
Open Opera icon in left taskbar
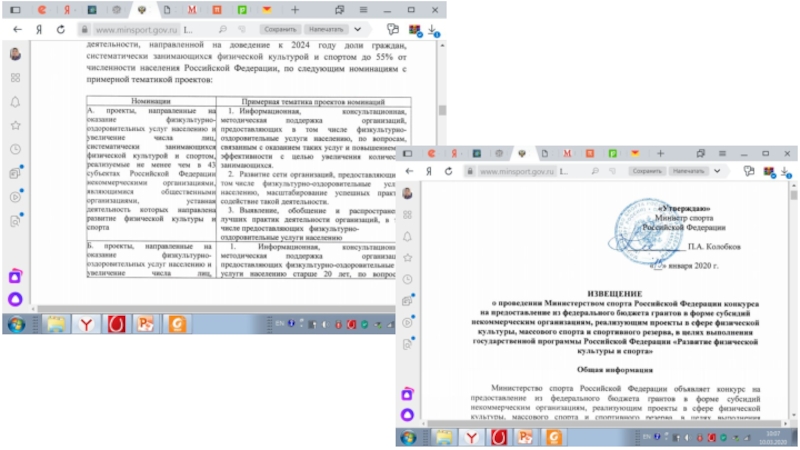coord(116,324)
